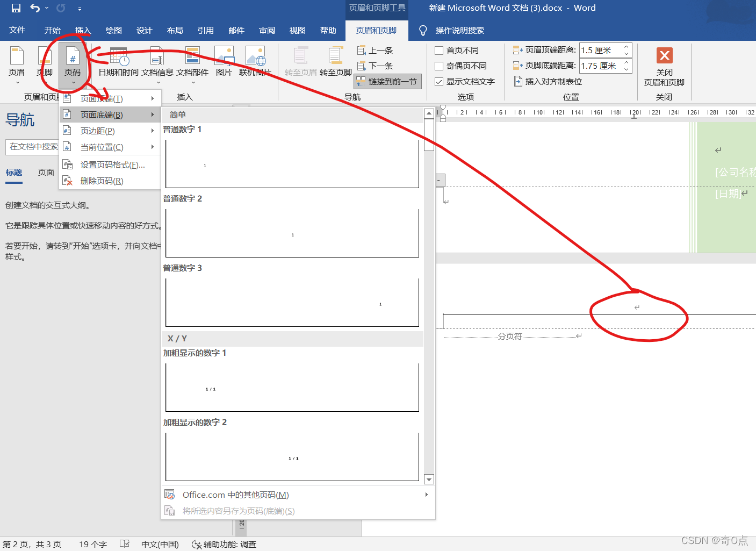Switch to the 设计 Design tab
Screen dimensions: 756x551
(x=145, y=30)
